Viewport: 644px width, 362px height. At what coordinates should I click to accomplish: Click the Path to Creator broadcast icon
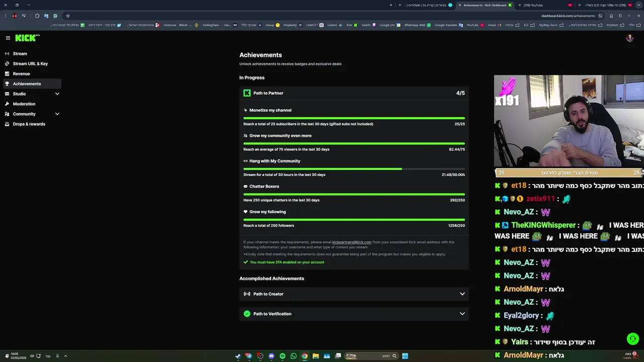[247, 294]
